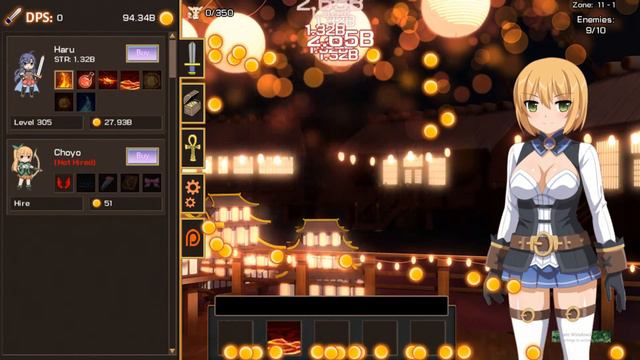Click Haru's 27.93B upgrade cost
640x360 pixels.
(125, 122)
